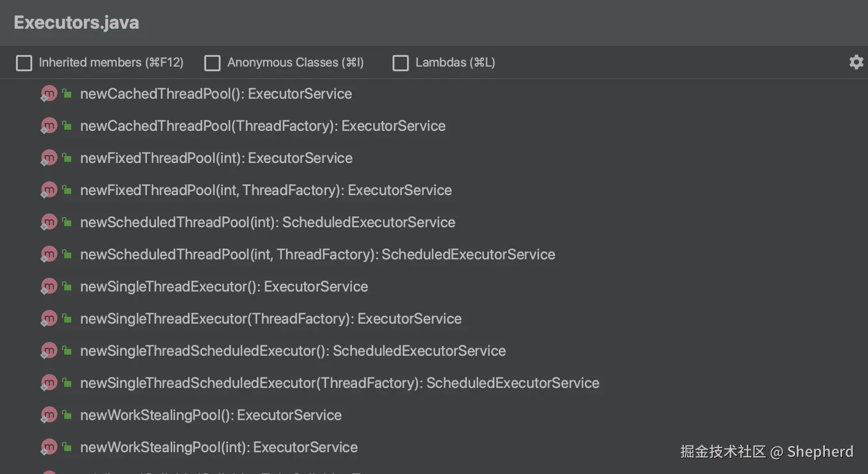The image size is (868, 474).
Task: Click public-access lock icon of newWorkStealingPool(int)
Action: click(x=67, y=446)
